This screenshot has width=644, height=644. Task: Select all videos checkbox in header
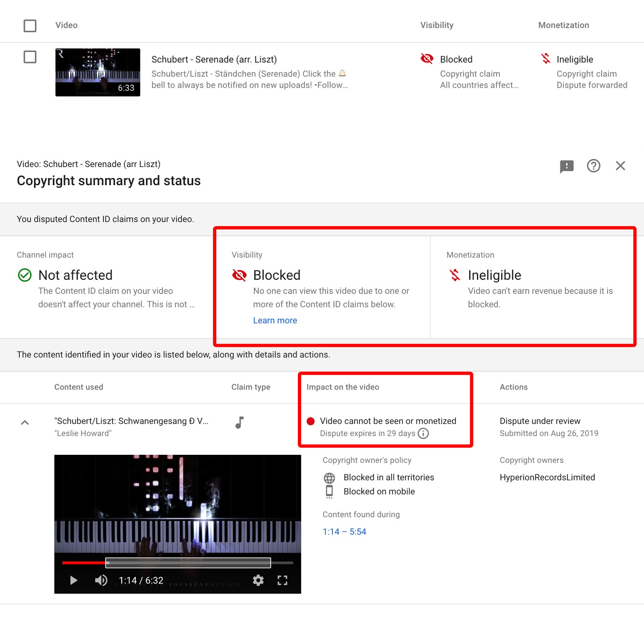pos(30,26)
